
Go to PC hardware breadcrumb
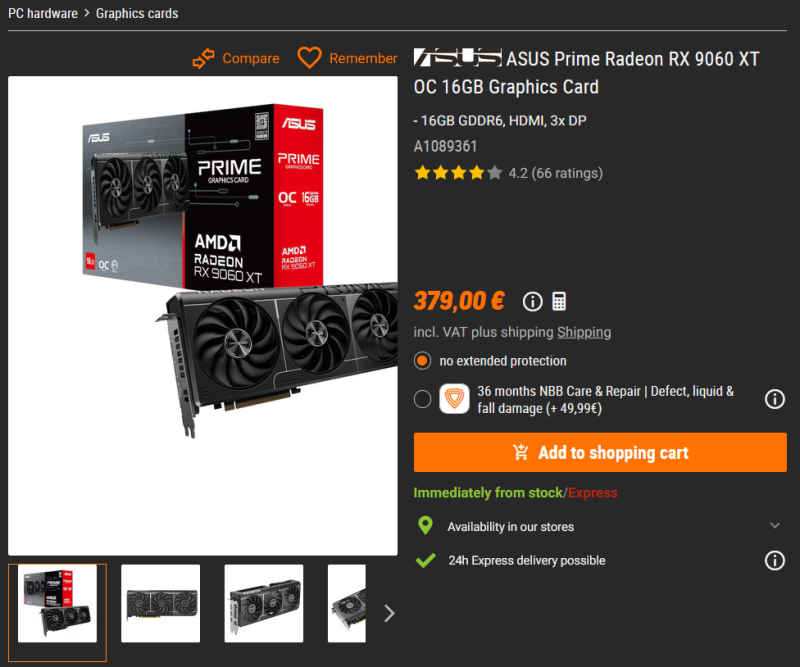(x=43, y=13)
